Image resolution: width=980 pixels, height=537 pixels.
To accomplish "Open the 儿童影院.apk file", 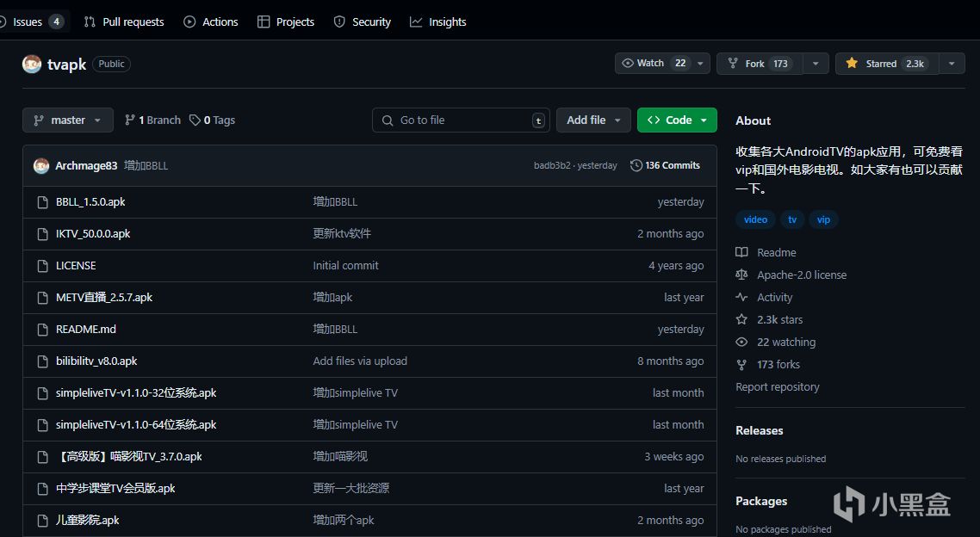I will coord(88,520).
